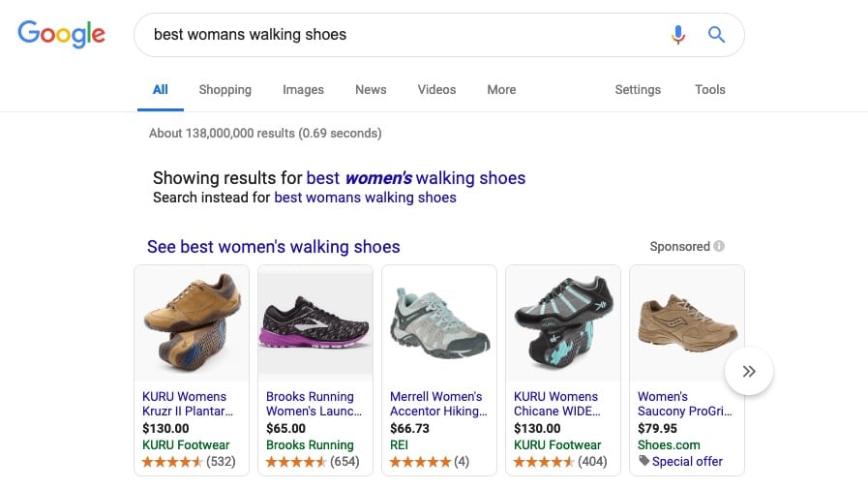Open Merrell Women's Accentor Hiking listing title
This screenshot has width=868, height=489.
click(438, 404)
